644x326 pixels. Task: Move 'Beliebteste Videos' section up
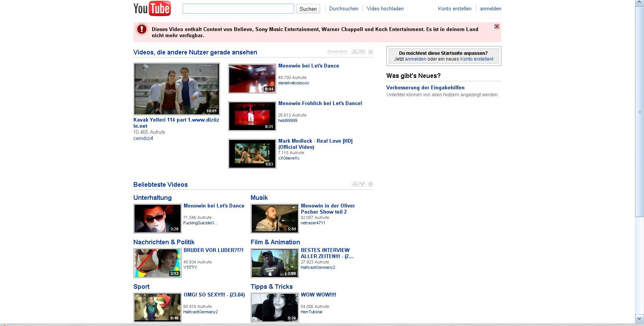point(355,184)
